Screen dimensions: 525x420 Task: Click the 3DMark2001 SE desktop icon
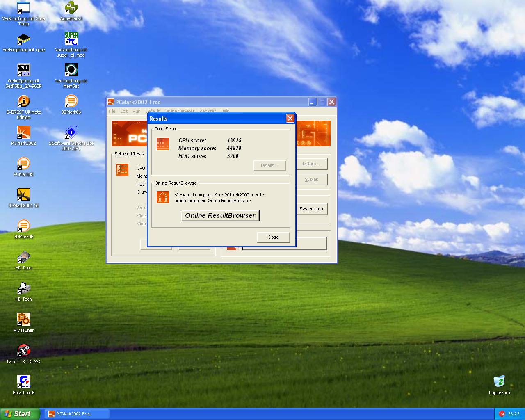tap(23, 195)
